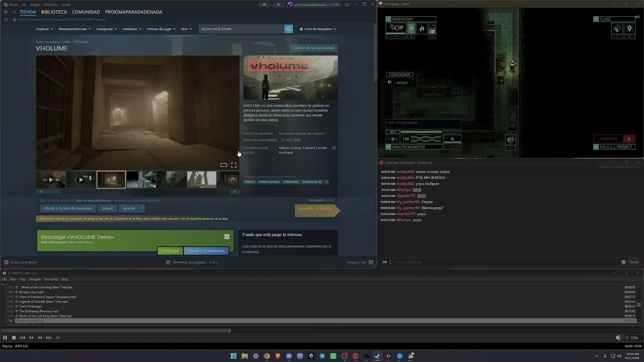Select track 01 Boralus Intro.mp3
Screen dimensions: 644x362
[x=29, y=292]
